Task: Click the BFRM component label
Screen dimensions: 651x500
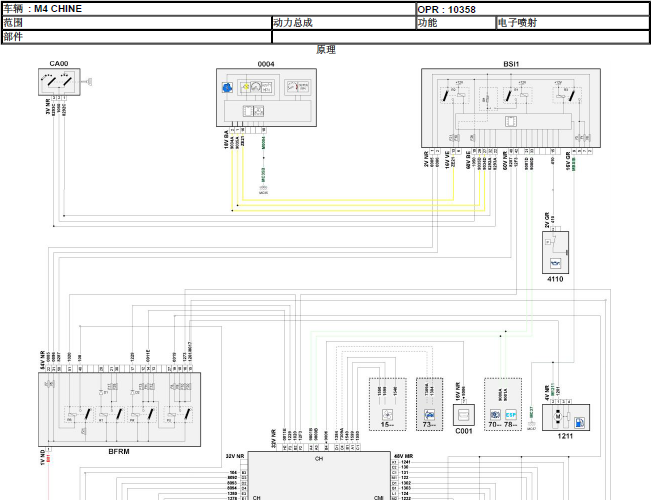Action: tap(119, 451)
